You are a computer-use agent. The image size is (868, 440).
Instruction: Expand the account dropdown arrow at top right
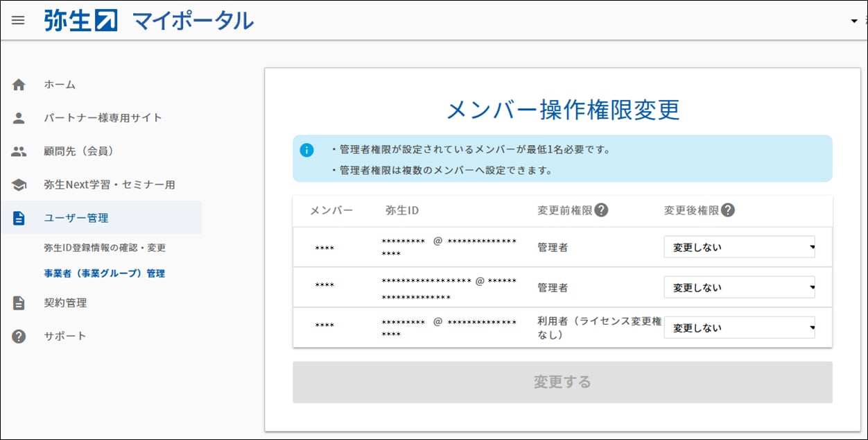[854, 21]
